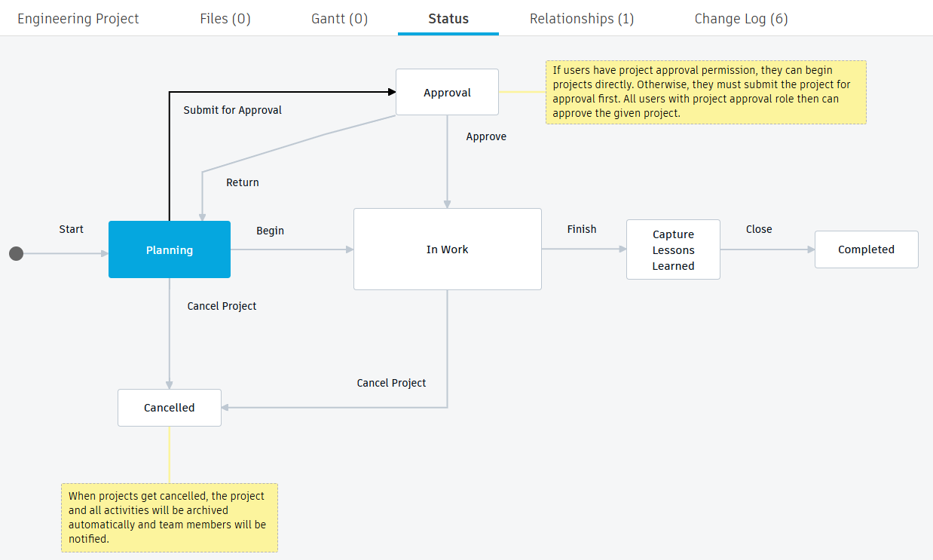Click the Finish transition label
This screenshot has width=933, height=560.
582,229
